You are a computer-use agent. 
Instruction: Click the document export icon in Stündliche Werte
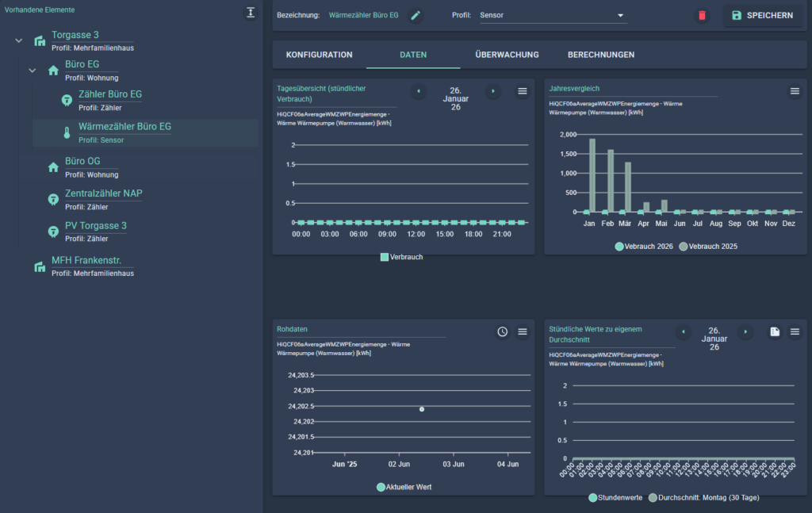(774, 331)
